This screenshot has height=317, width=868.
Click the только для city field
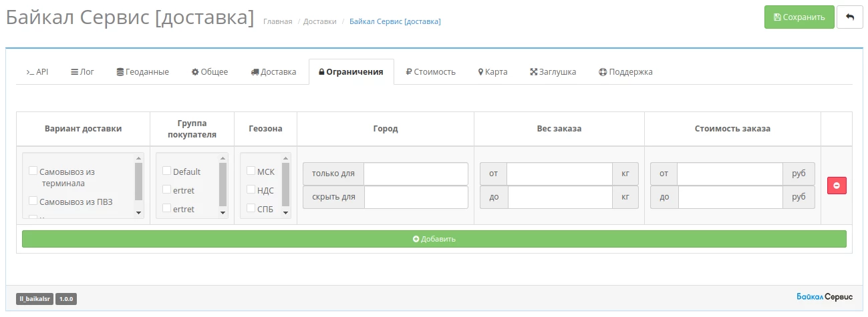click(416, 174)
